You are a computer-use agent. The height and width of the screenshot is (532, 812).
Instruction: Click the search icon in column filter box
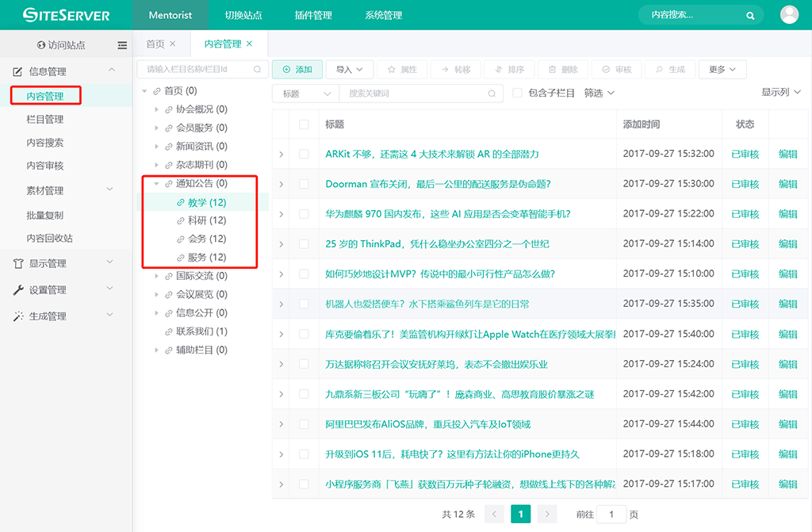coord(258,69)
